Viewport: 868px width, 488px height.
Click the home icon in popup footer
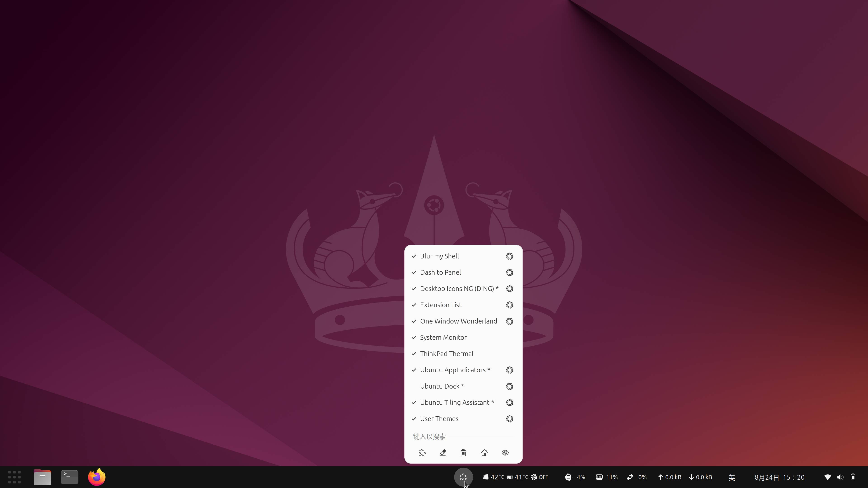point(484,453)
